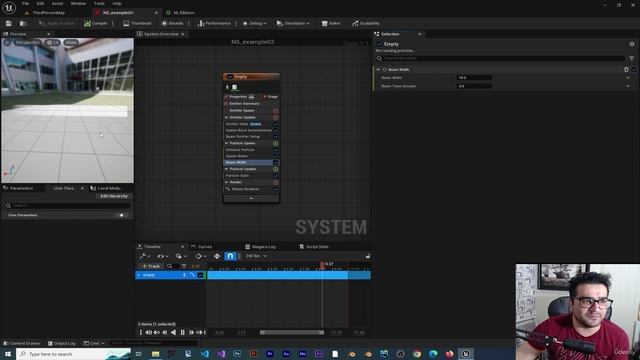Collapse the emitter node with bottom chevron
This screenshot has height=360, width=640.
click(251, 198)
